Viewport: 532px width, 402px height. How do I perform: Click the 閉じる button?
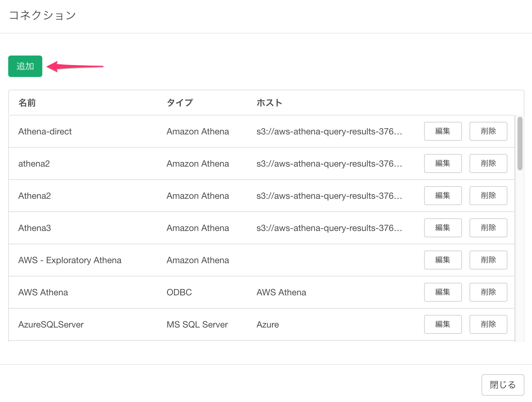[x=503, y=385]
